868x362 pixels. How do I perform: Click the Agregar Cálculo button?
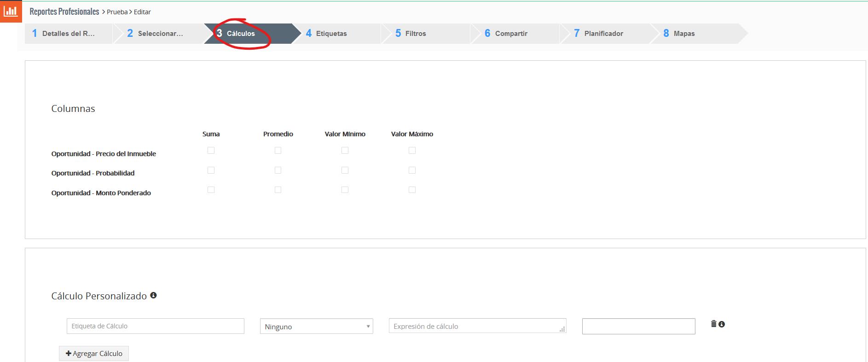(x=94, y=353)
